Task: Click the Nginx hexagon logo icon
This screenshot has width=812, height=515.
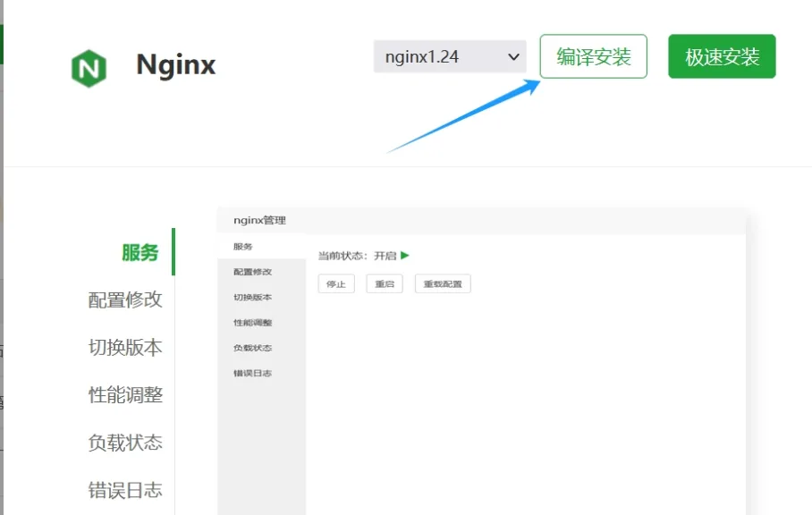Action: (89, 68)
